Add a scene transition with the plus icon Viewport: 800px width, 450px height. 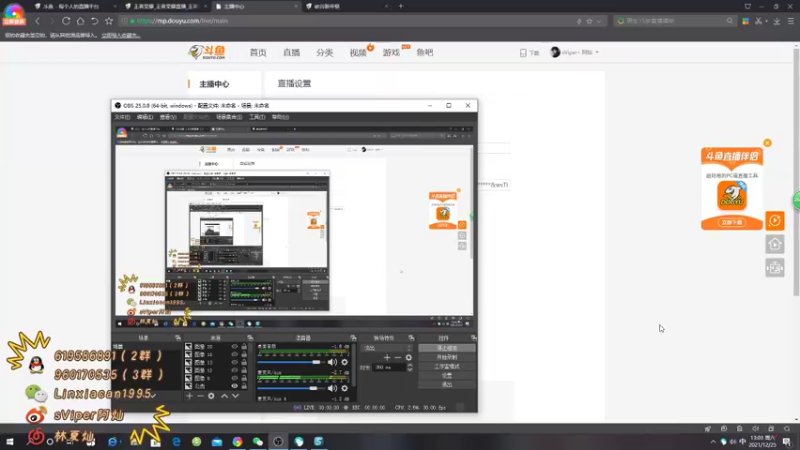point(387,357)
